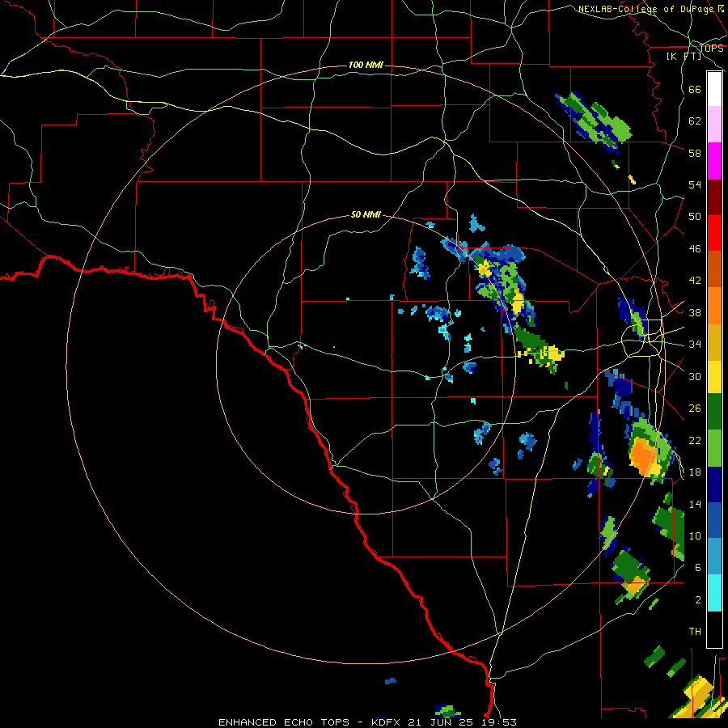Click the '50 NMI' range ring label

[366, 214]
